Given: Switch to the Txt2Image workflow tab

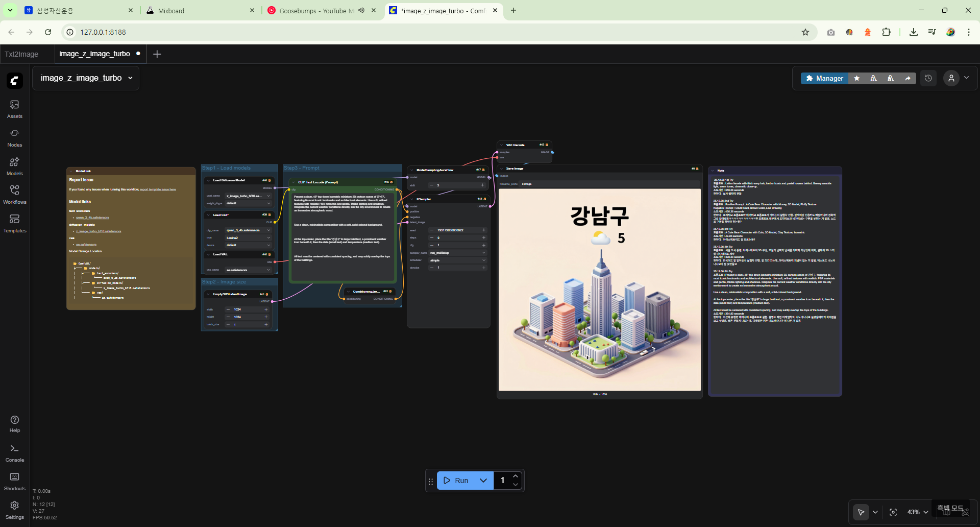Looking at the screenshot, I should [21, 54].
